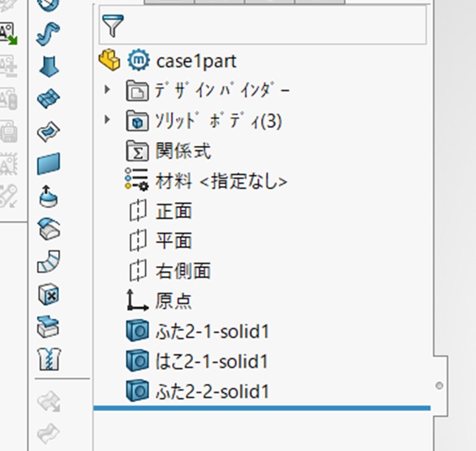Select the case1part root node

coord(196,61)
